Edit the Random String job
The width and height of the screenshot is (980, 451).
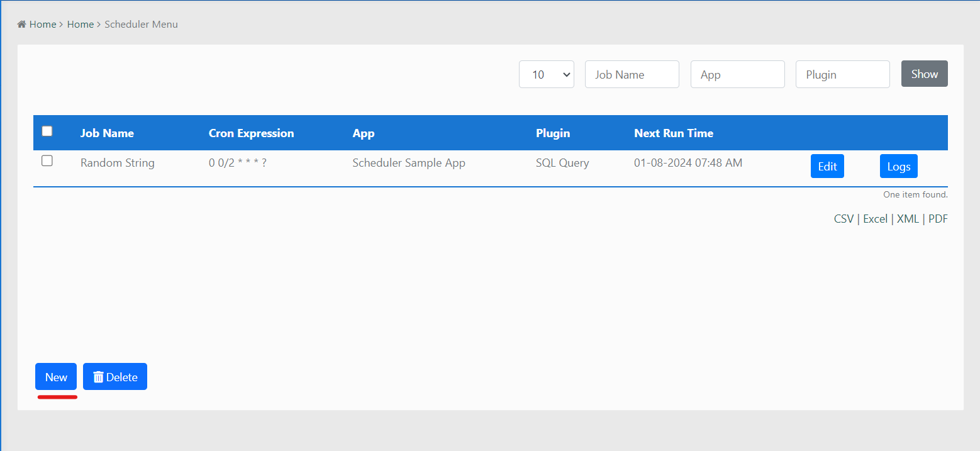click(827, 167)
